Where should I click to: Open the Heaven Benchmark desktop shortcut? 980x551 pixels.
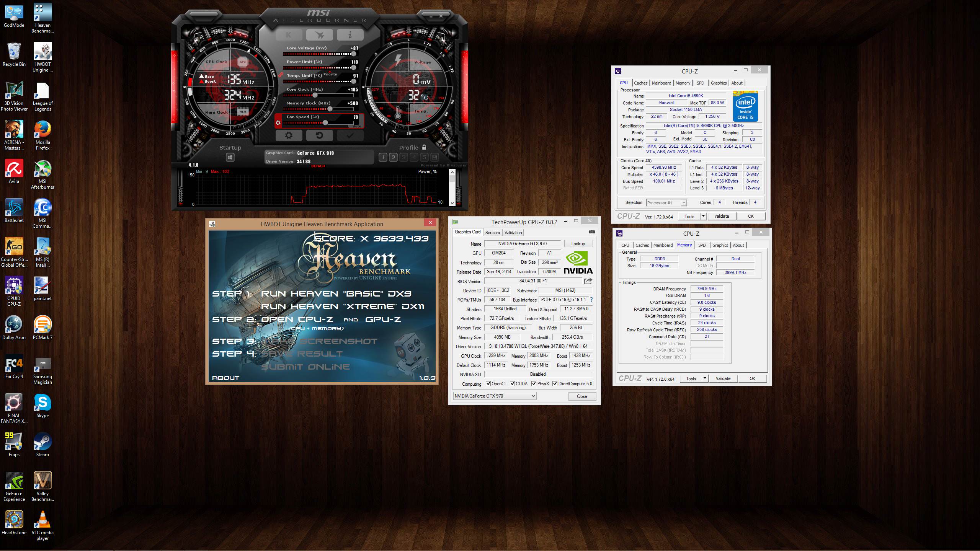tap(42, 18)
